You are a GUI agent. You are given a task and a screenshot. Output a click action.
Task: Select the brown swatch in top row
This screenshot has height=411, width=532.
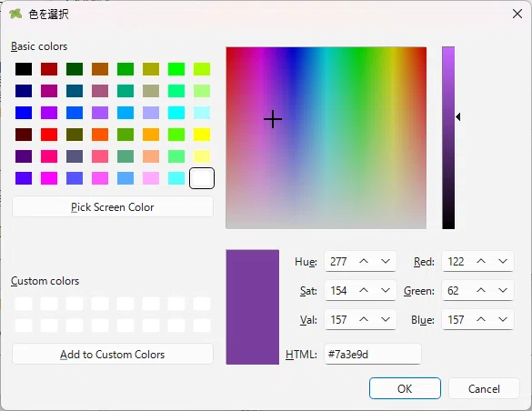(100, 69)
